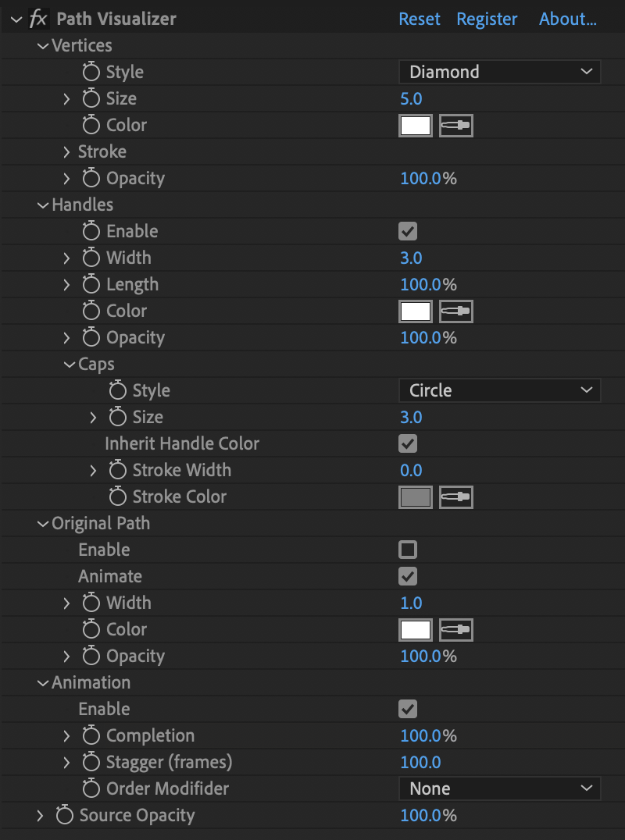Open the Vertices Style Diamond dropdown
Screen dimensions: 625x840
pos(499,72)
